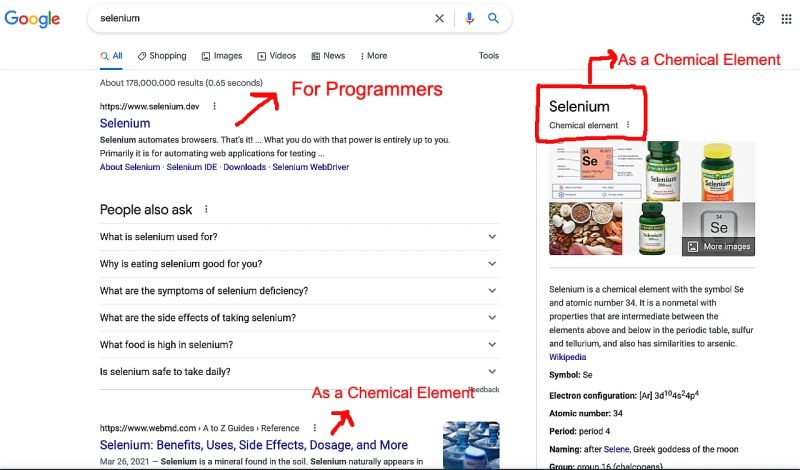
Task: Open the About Selenium sitelink
Action: 130,167
